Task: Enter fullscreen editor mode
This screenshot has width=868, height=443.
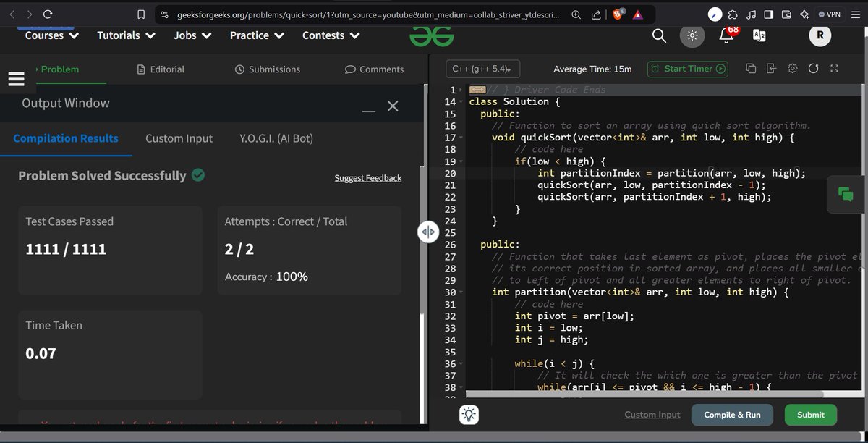Action: tap(834, 69)
